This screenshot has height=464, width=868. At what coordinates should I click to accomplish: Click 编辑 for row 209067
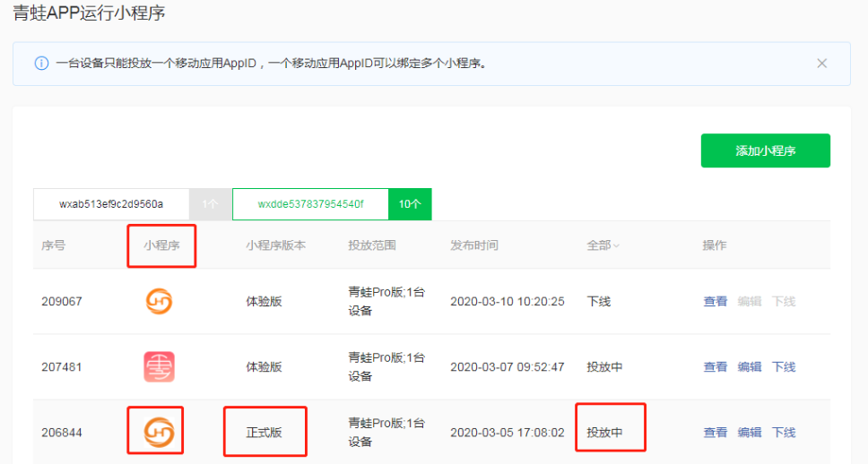point(750,301)
